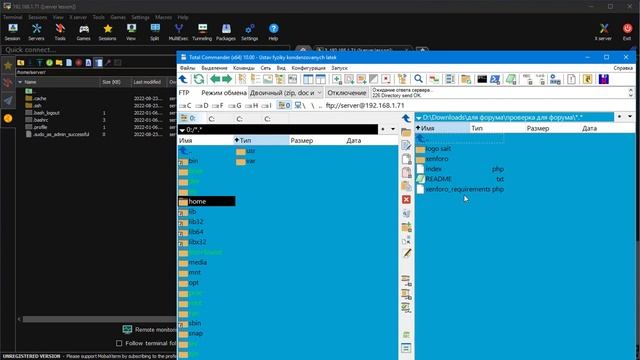Viewport: 640px width, 360px height.
Task: Click the FTP log scroll arrows
Action: 630,93
